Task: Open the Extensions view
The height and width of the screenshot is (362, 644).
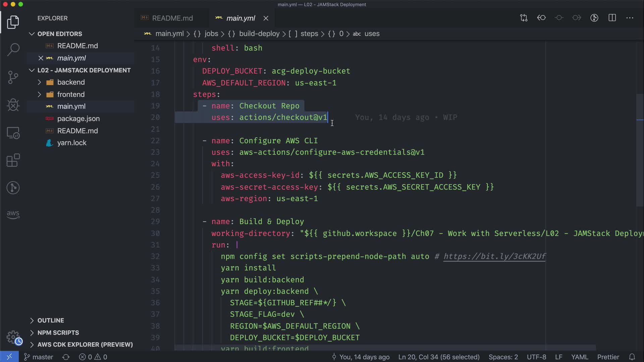Action: click(13, 160)
